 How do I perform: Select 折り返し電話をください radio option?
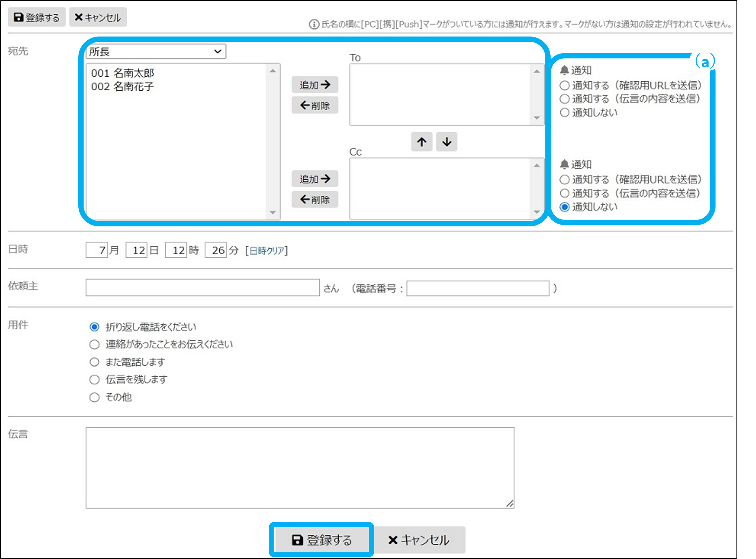(94, 327)
